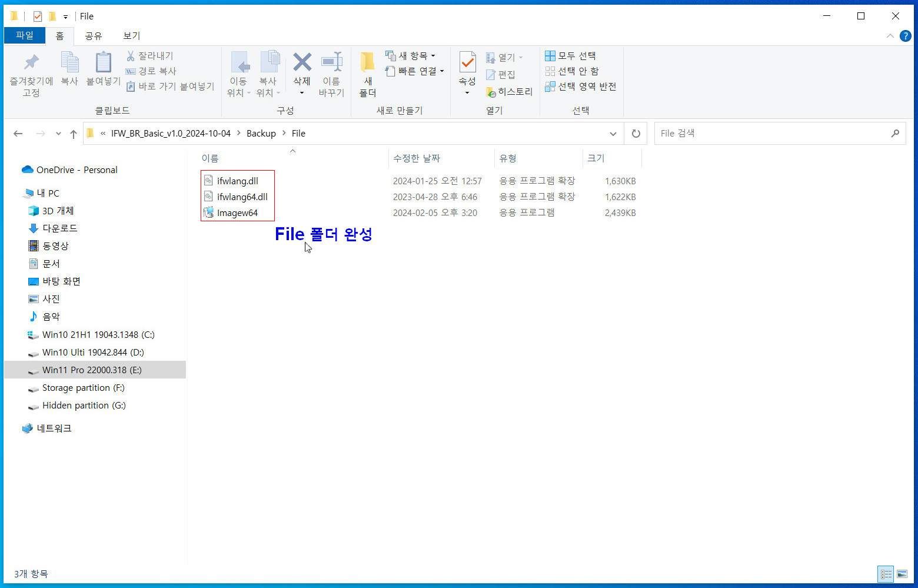Screen dimensions: 918x588
Task: Open Win10 21H1 19043.1348 (C:) drive
Action: [x=98, y=335]
